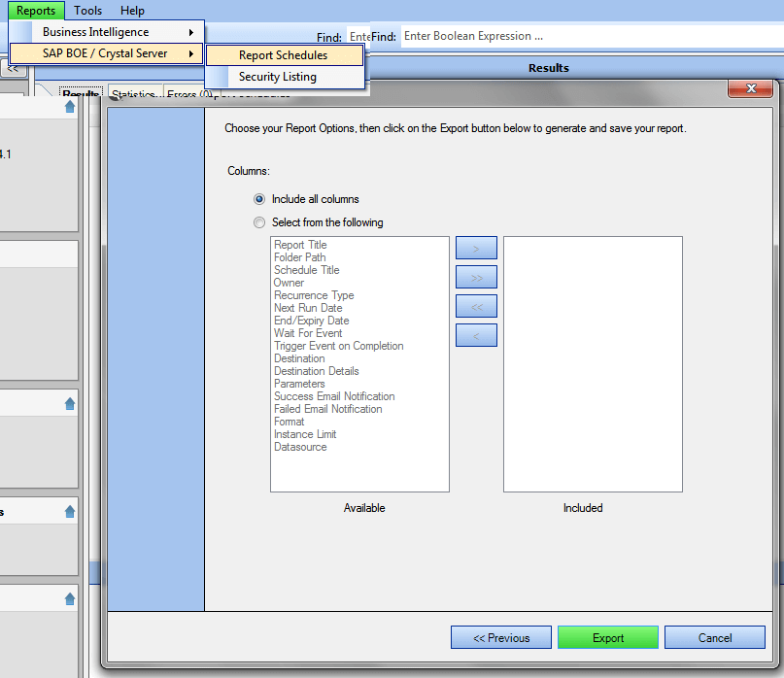
Task: Choose the Select from the following option
Action: click(x=259, y=222)
